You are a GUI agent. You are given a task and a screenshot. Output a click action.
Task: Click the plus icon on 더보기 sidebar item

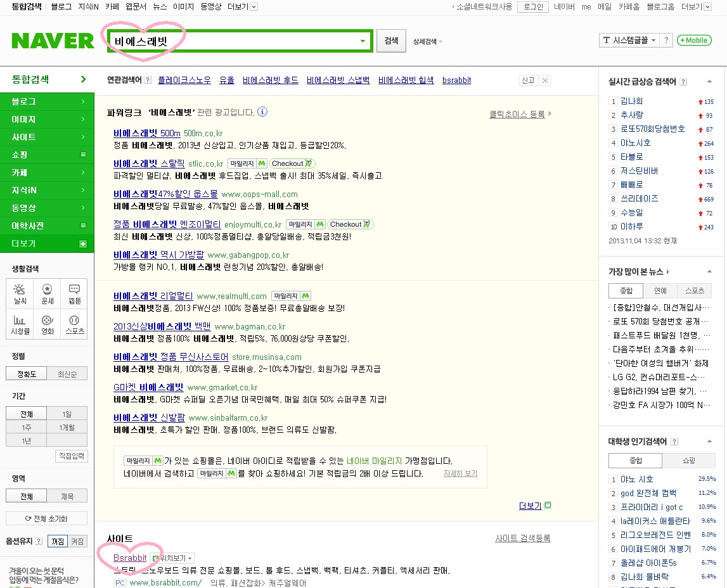(x=83, y=244)
